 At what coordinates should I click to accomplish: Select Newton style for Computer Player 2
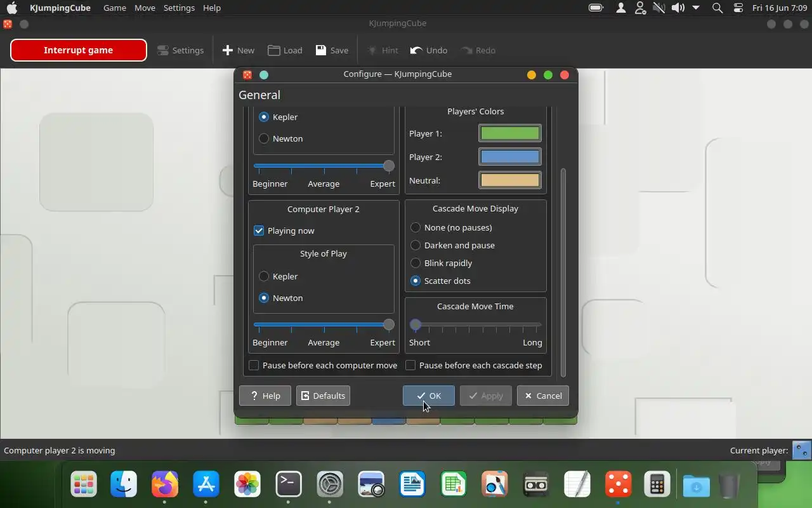pyautogui.click(x=281, y=298)
